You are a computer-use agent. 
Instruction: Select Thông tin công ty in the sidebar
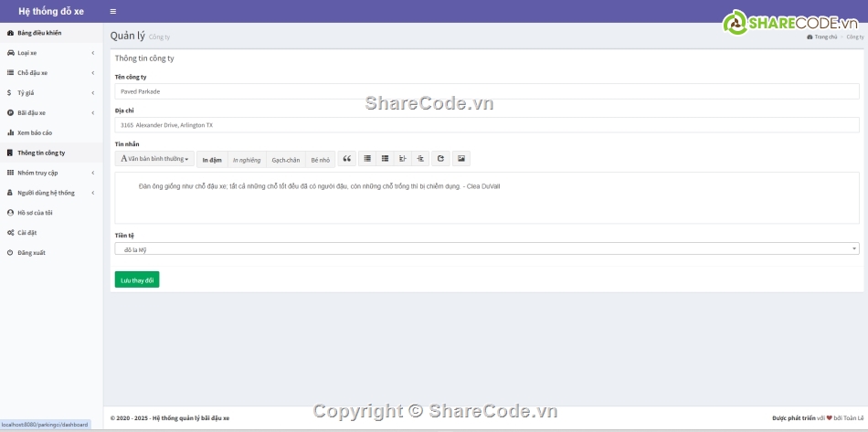51,153
